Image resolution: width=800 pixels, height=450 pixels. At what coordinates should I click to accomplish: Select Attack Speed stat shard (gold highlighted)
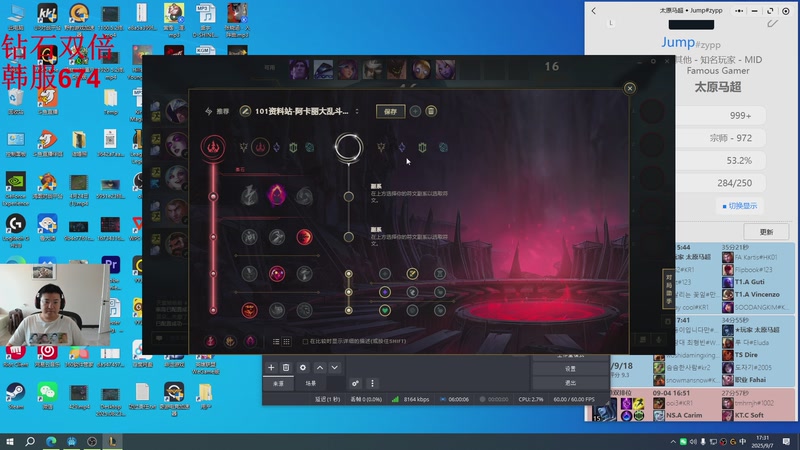[x=412, y=274]
